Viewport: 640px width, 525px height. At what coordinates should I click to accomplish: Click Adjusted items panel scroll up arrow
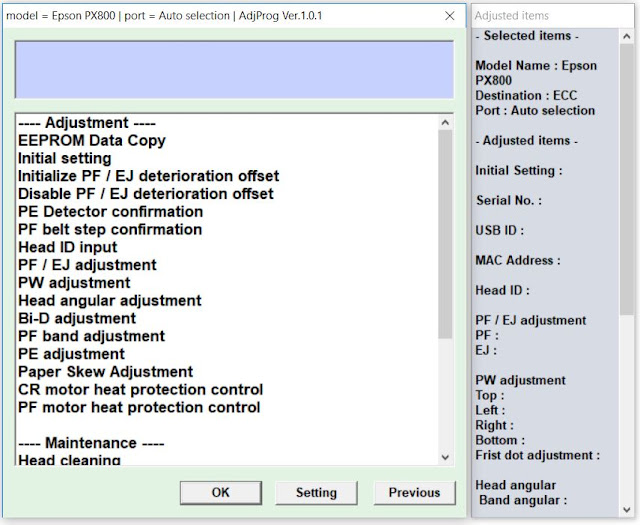627,37
